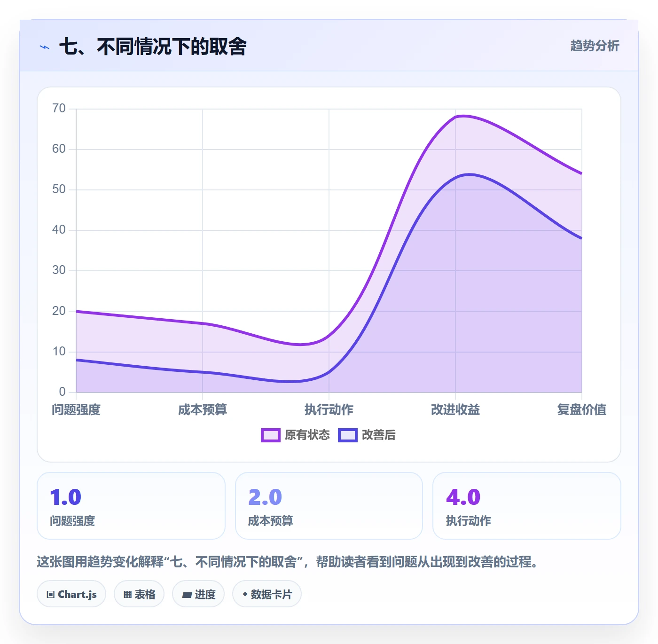Click the grid icon in the 表格 tag
Image resolution: width=658 pixels, height=644 pixels.
(127, 595)
